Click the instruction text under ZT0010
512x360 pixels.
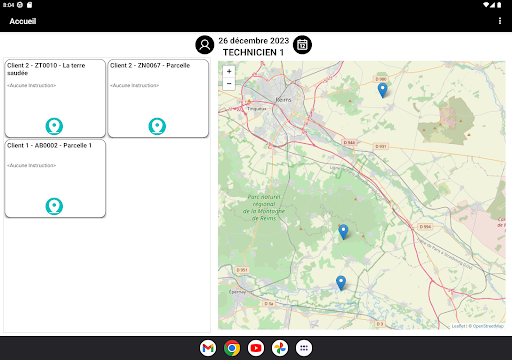(x=32, y=85)
